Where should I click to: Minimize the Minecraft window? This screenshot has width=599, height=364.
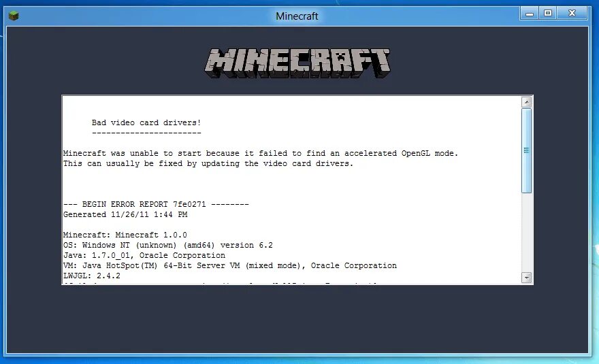click(x=530, y=14)
